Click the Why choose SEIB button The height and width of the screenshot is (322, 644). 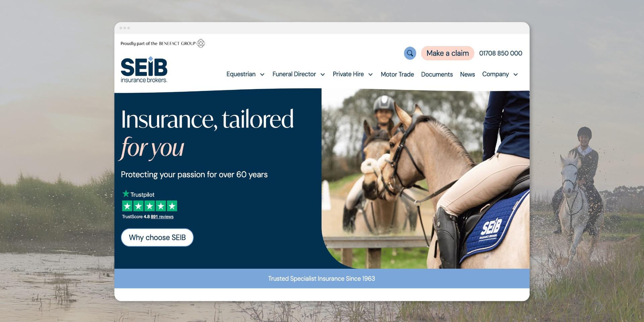pyautogui.click(x=157, y=237)
